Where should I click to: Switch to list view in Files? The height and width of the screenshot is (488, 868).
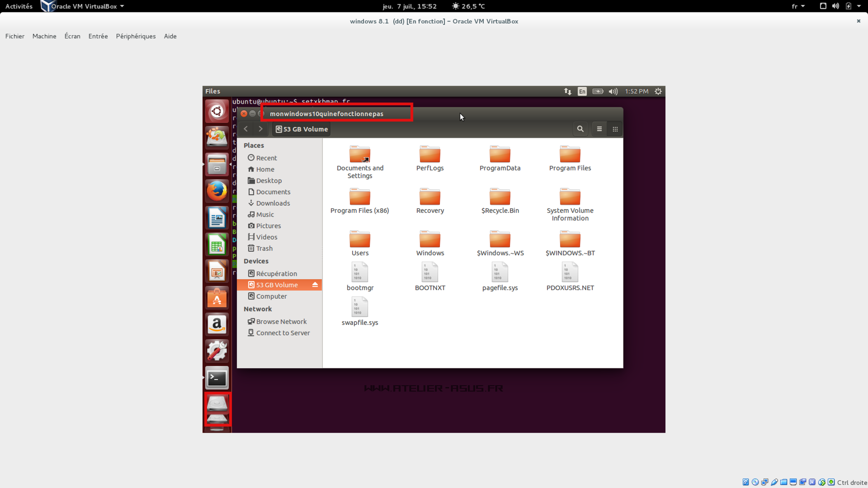tap(599, 129)
